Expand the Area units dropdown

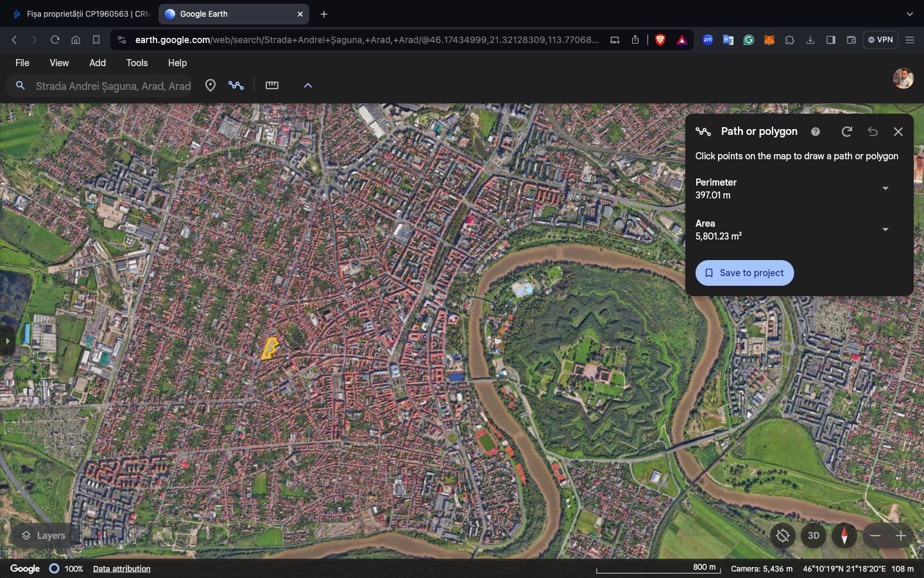(x=886, y=230)
